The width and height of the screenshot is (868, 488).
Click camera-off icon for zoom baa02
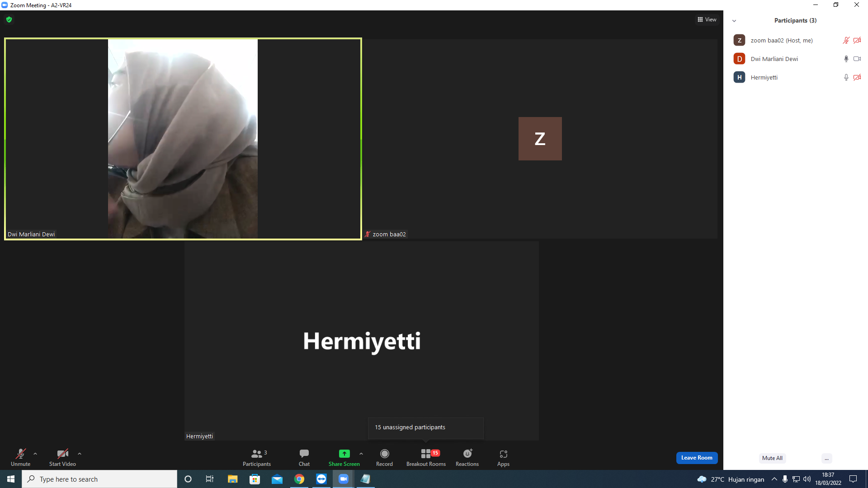(857, 40)
